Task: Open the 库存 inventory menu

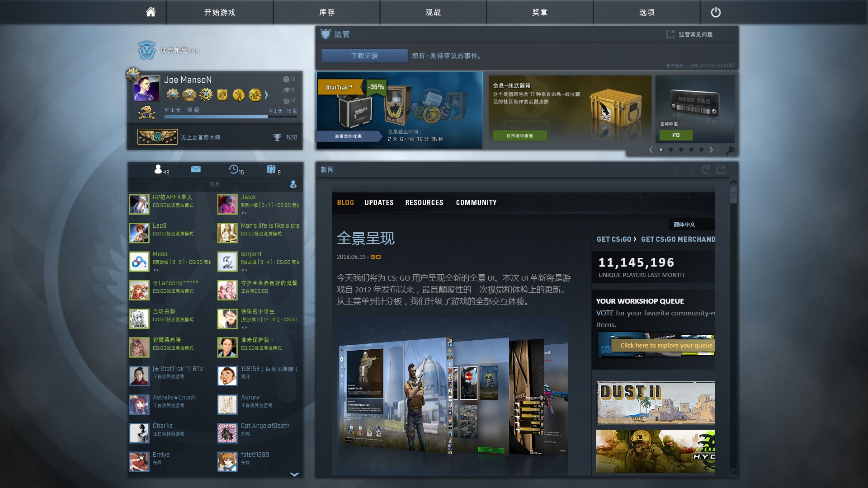Action: (x=326, y=12)
